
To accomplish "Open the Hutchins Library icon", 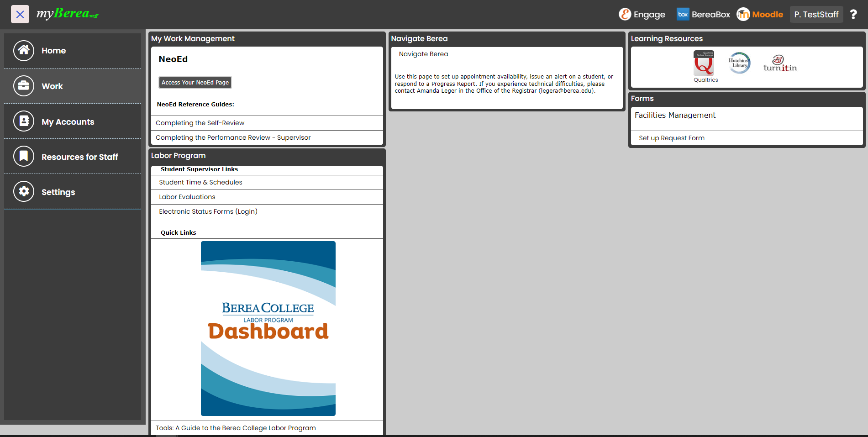I will click(739, 63).
